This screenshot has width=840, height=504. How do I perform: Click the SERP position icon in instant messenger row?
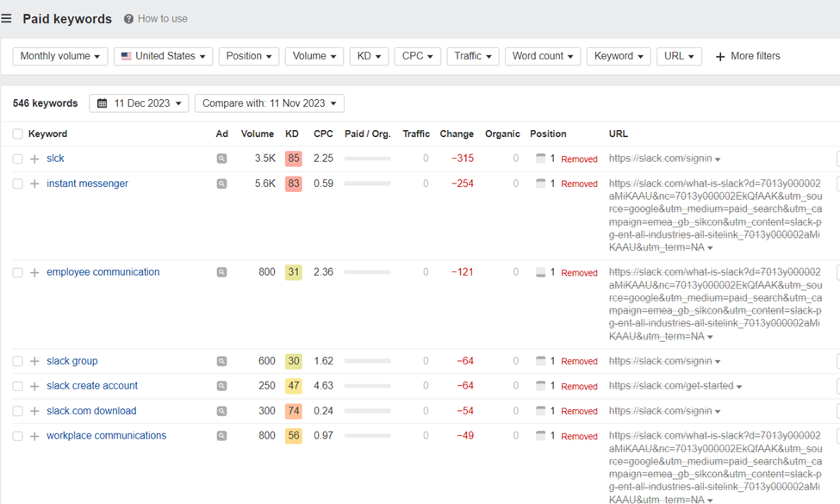click(540, 184)
